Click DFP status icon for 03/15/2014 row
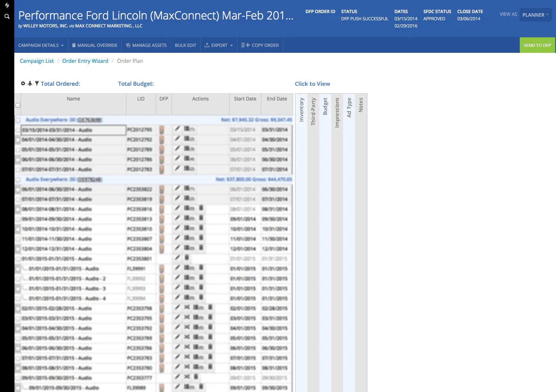The width and height of the screenshot is (556, 392). click(162, 130)
